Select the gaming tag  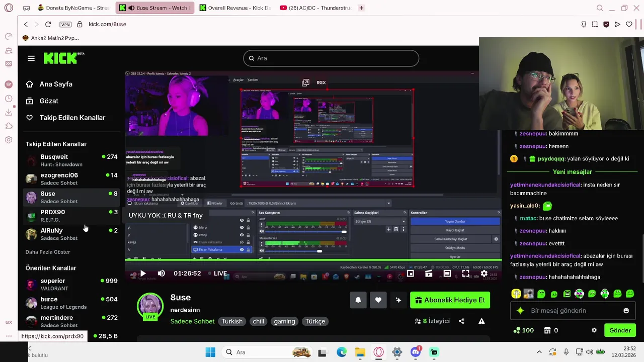284,321
